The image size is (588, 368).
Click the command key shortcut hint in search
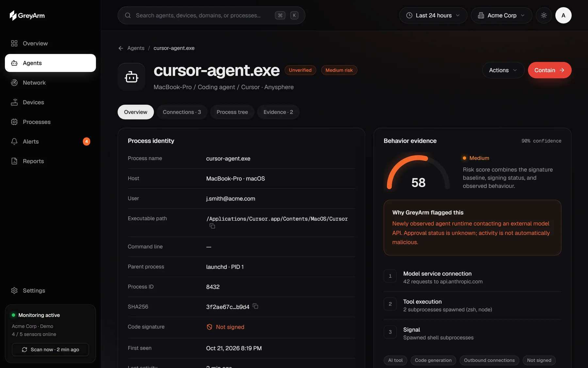280,15
